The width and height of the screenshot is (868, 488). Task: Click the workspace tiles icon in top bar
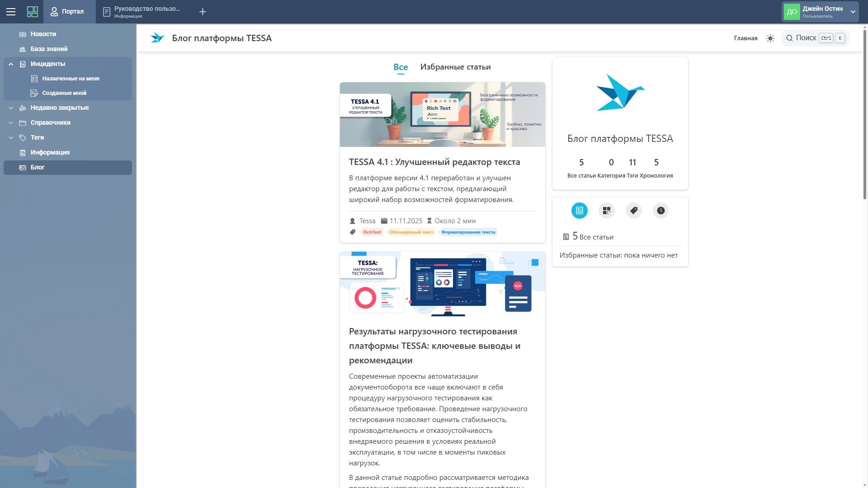(33, 12)
